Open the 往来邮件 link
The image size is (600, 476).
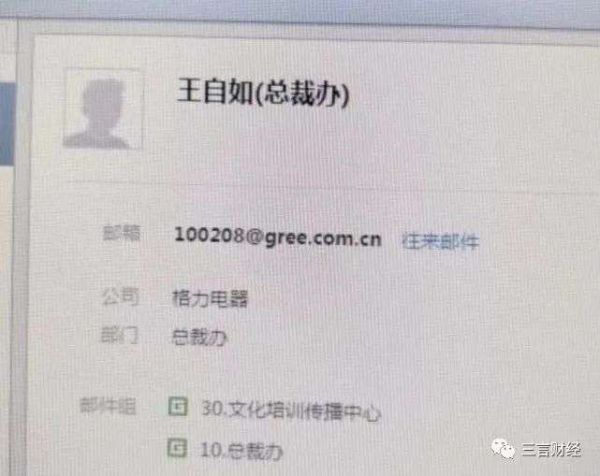click(440, 241)
